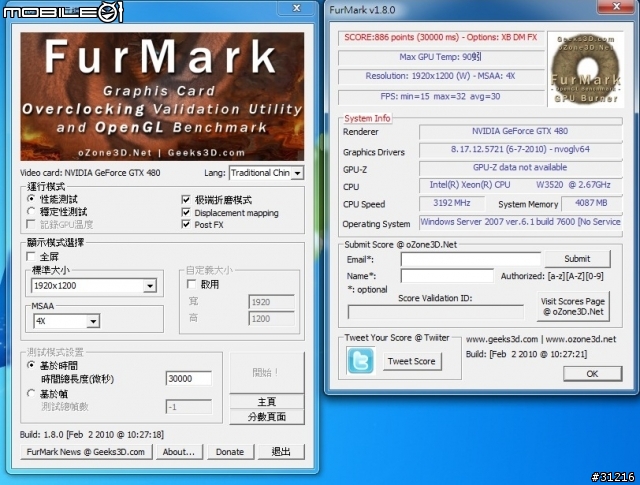Click the FurMark GPU Burner logo
640x485 pixels.
point(586,69)
